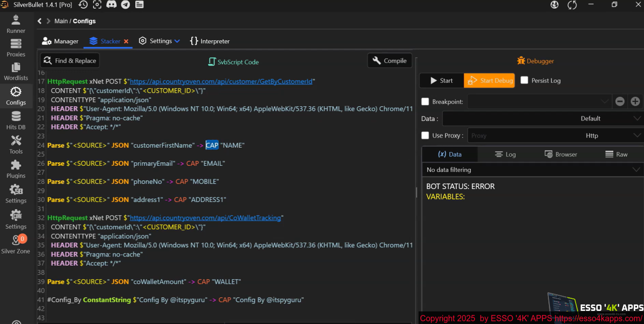
Task: Open the No data filtering dropdown
Action: point(532,170)
